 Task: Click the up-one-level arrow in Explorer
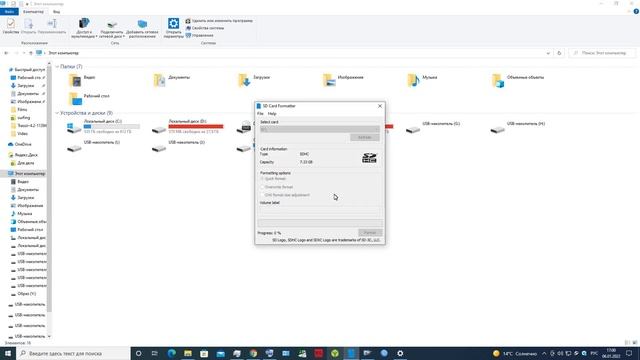point(31,53)
